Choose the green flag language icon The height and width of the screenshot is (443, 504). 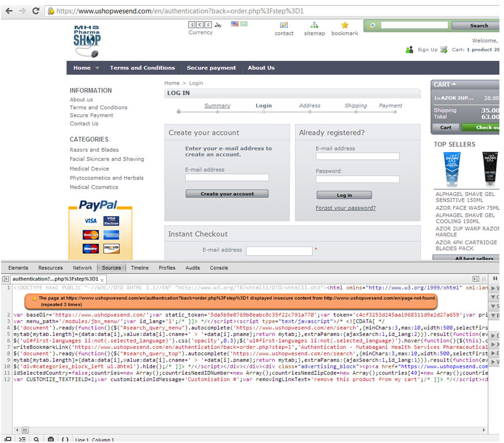click(244, 24)
